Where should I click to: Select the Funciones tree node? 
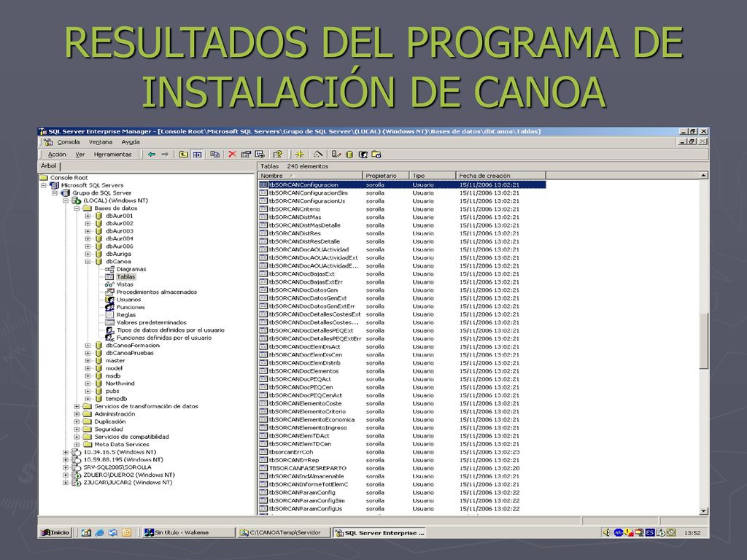(131, 307)
